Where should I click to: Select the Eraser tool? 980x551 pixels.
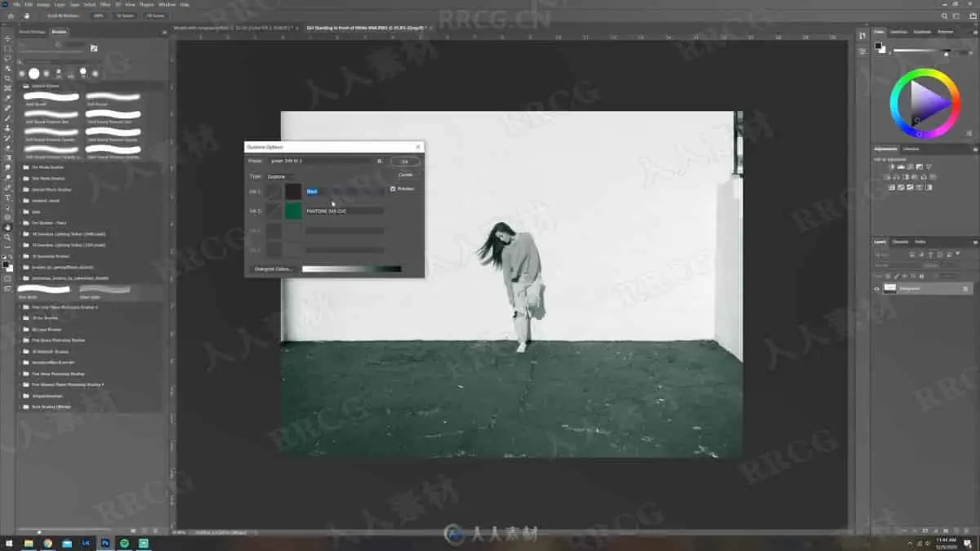coord(8,148)
